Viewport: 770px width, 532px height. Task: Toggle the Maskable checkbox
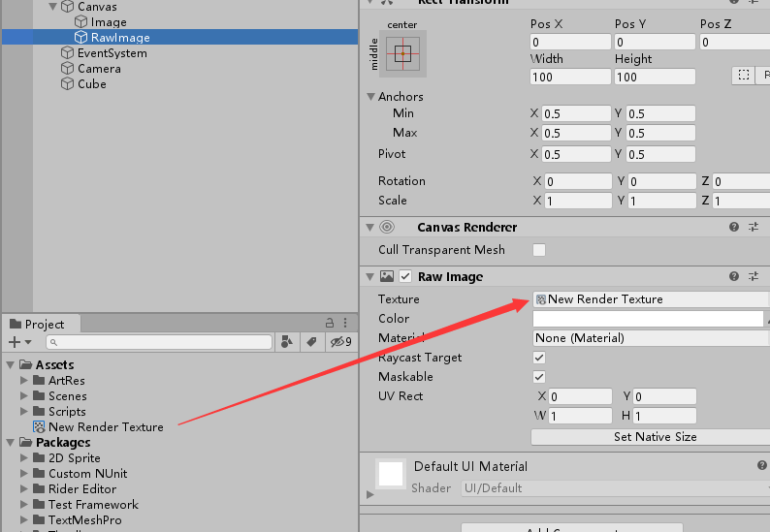point(539,377)
